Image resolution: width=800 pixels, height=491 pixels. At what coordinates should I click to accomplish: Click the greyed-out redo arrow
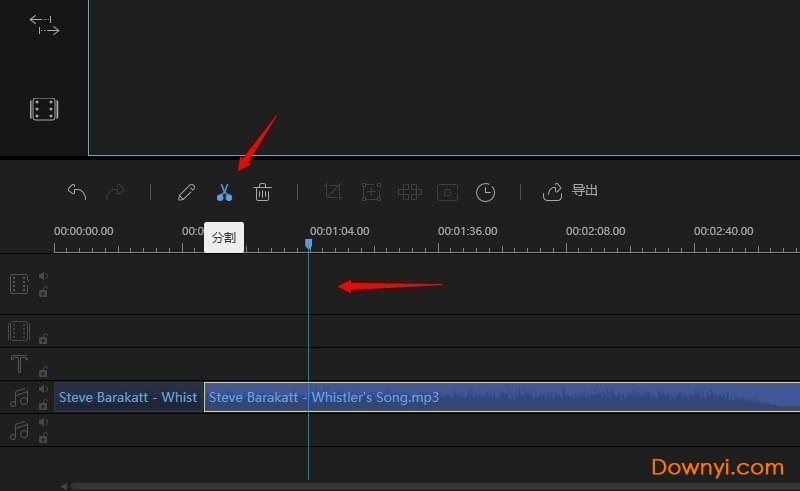point(115,192)
